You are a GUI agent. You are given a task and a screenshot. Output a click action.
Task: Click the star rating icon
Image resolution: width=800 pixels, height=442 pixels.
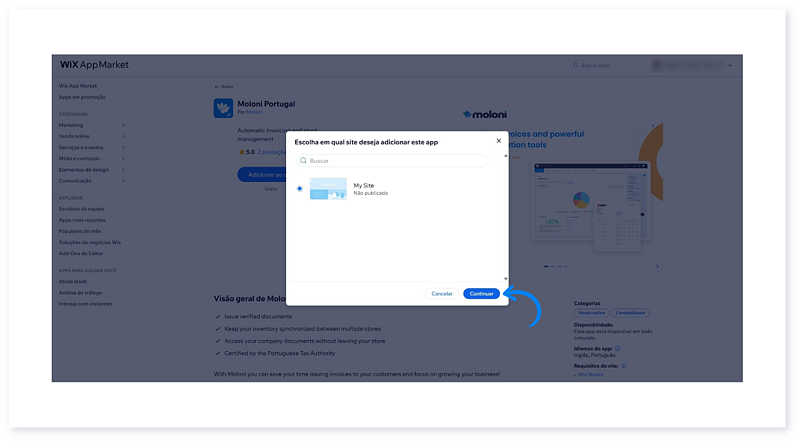pyautogui.click(x=241, y=152)
